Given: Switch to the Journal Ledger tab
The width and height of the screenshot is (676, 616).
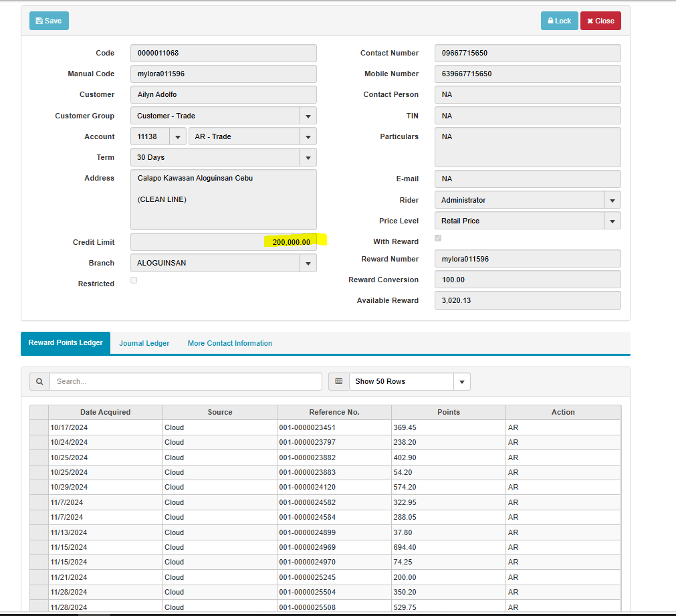Looking at the screenshot, I should (x=144, y=343).
